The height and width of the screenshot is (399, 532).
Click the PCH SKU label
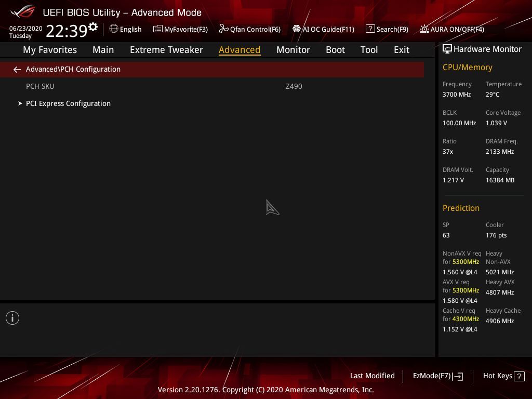click(x=40, y=87)
